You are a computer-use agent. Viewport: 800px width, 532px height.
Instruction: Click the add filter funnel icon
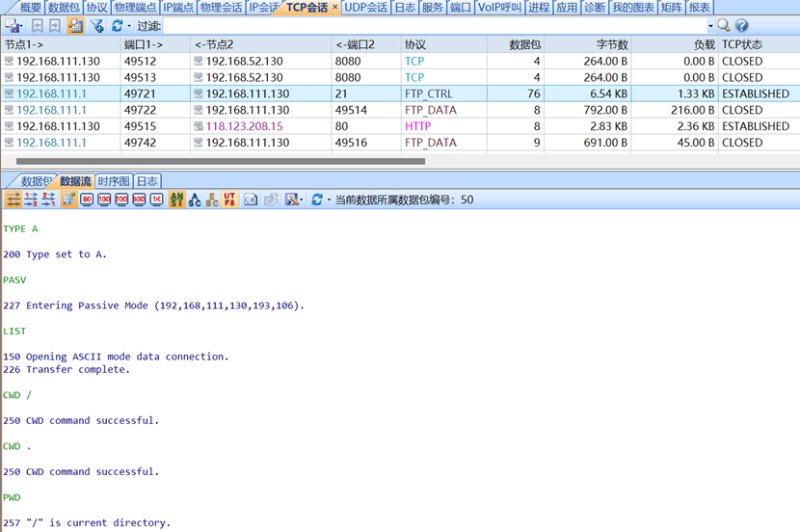(x=96, y=25)
